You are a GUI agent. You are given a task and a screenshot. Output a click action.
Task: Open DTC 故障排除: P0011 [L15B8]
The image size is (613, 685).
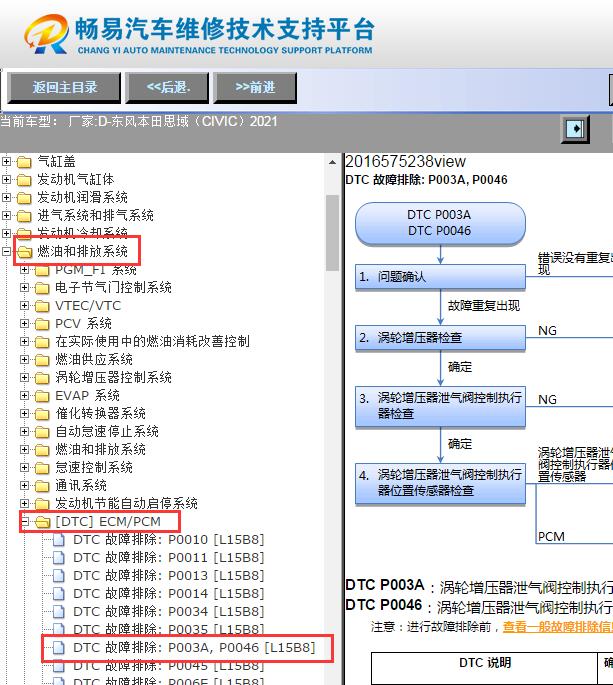click(x=169, y=558)
